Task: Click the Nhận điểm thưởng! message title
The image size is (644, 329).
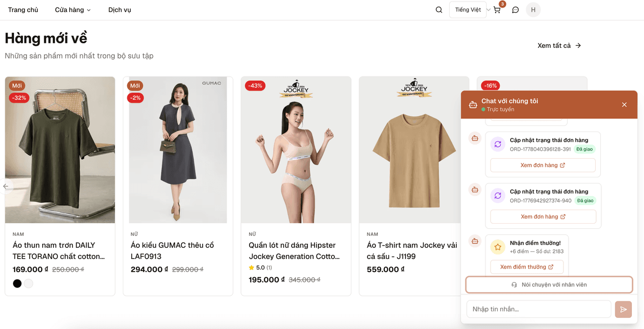Action: tap(535, 243)
